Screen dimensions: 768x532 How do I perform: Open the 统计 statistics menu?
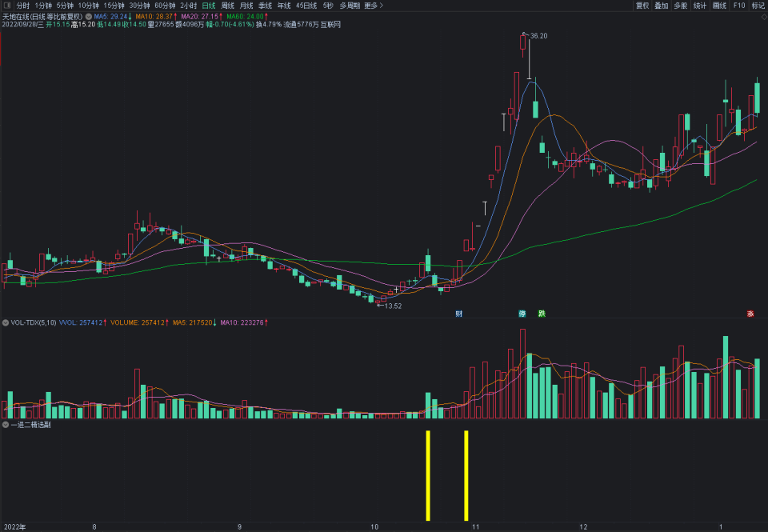700,6
